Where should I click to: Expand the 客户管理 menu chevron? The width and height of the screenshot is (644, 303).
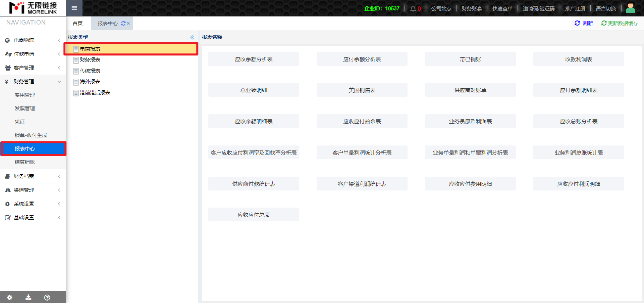(x=59, y=68)
